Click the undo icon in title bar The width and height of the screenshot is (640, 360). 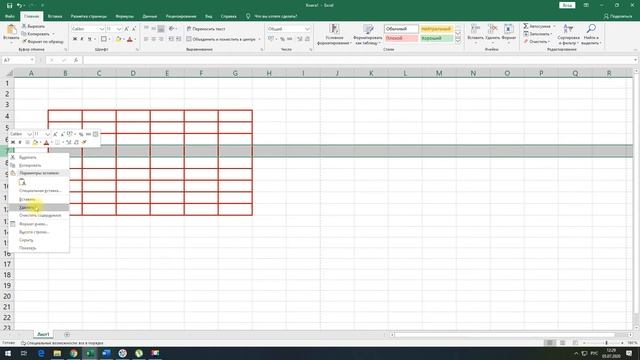pos(19,5)
